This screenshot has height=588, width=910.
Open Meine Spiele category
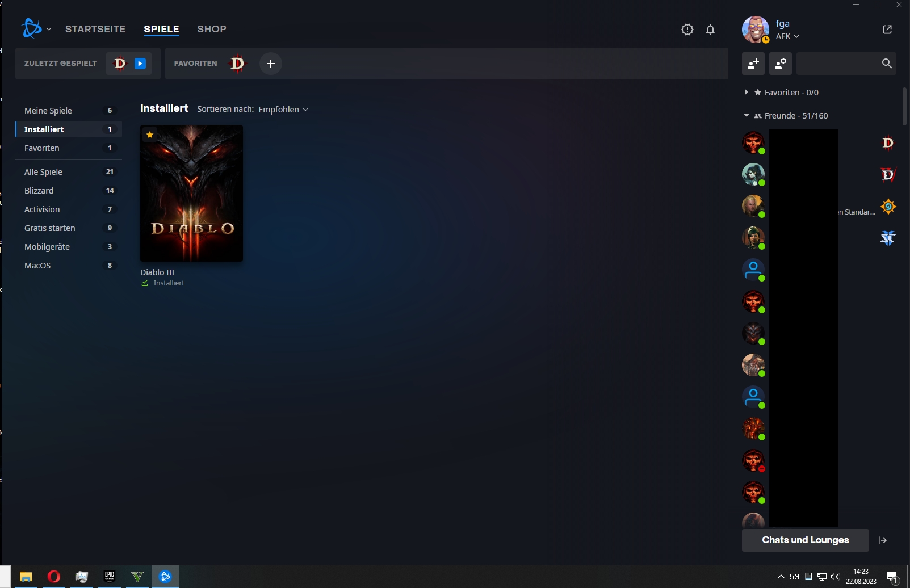pyautogui.click(x=69, y=111)
